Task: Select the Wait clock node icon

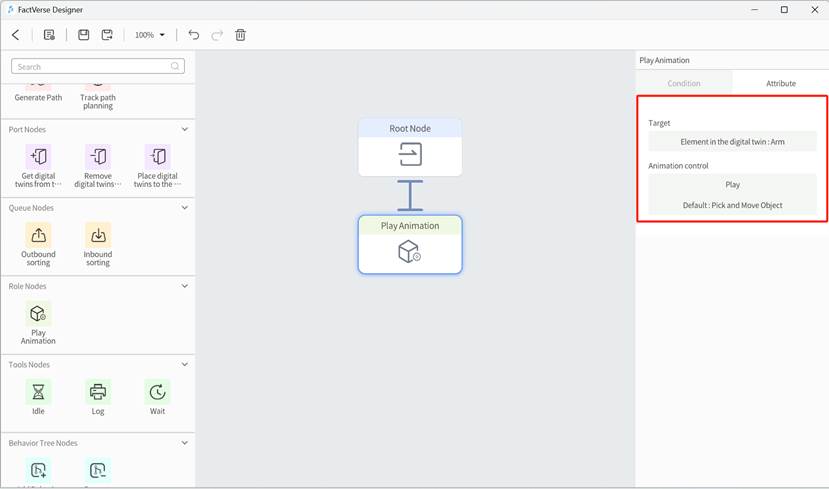Action: 157,392
